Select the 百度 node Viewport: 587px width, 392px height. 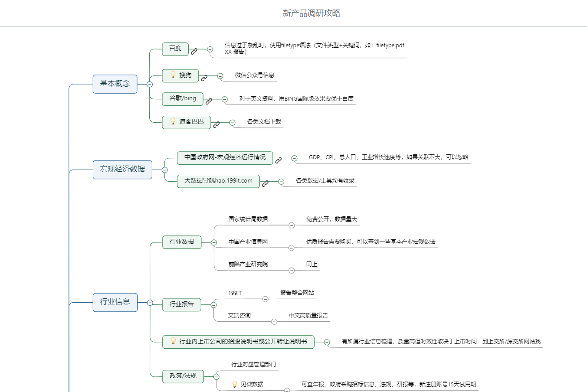(175, 49)
